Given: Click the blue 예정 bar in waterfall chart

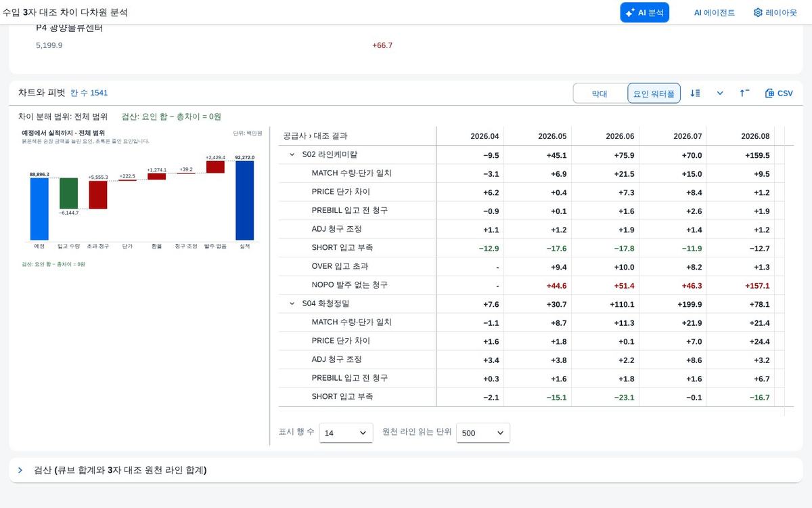Looking at the screenshot, I should pos(39,209).
